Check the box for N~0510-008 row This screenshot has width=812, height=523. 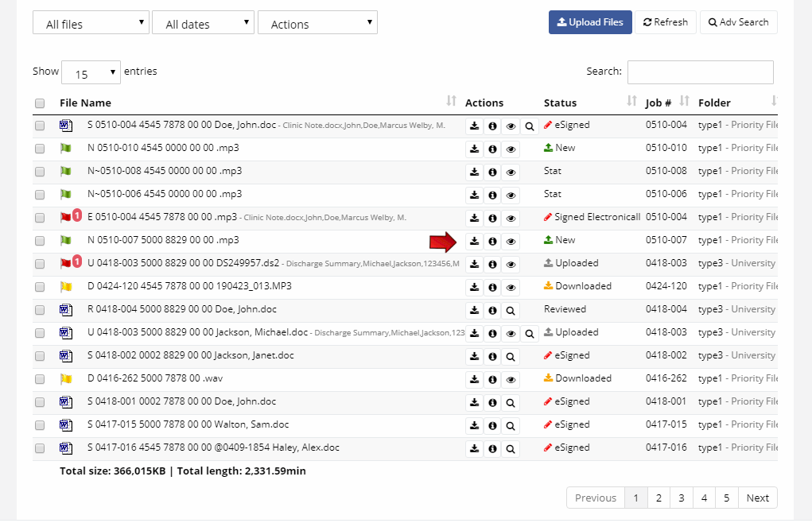pyautogui.click(x=40, y=172)
